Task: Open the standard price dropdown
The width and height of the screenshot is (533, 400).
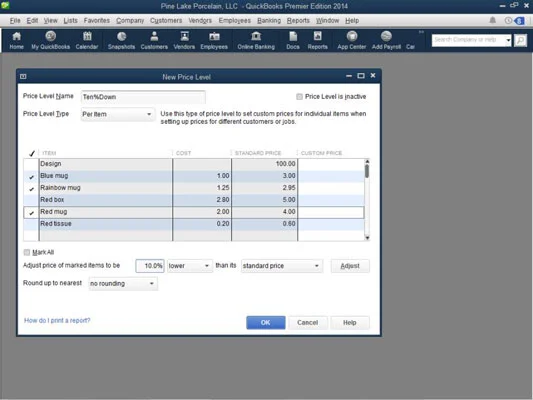Action: click(x=281, y=266)
